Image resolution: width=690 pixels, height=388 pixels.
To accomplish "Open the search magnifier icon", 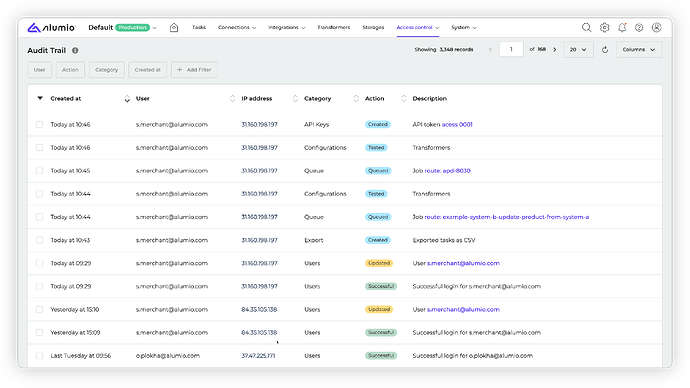I will [586, 28].
